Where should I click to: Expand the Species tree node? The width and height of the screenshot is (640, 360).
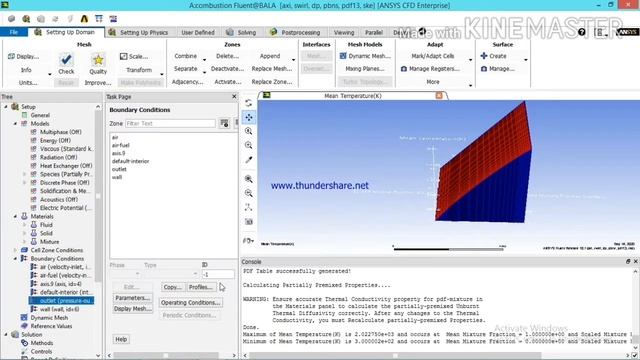pos(24,174)
